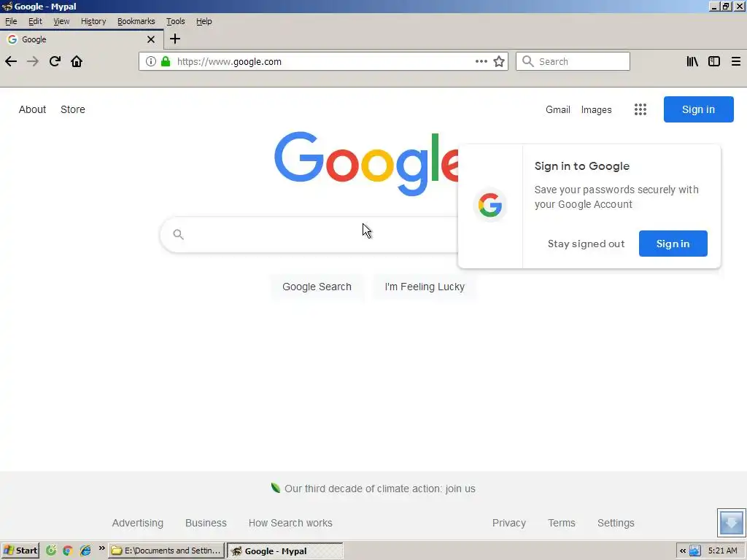Open the Business footer link
The height and width of the screenshot is (560, 747).
[x=206, y=523]
